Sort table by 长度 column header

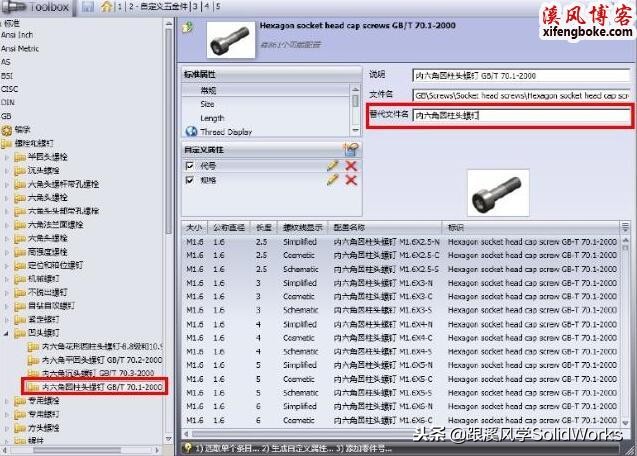(x=264, y=227)
